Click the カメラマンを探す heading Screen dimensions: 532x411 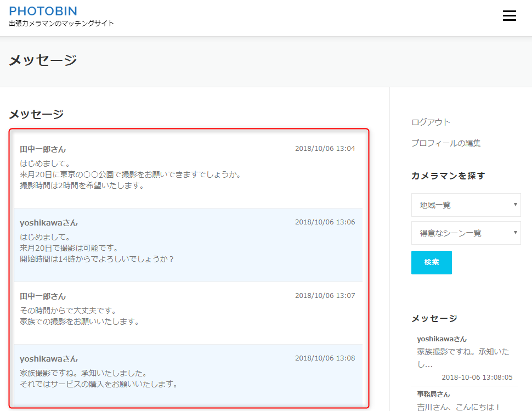(x=448, y=176)
